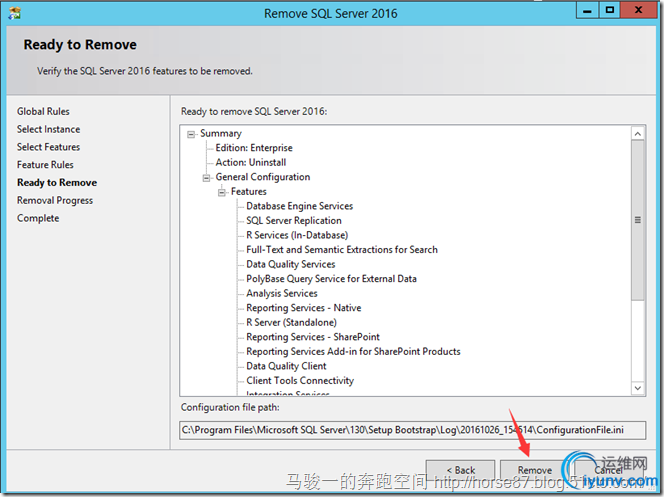Open the Feature Rules step

click(x=45, y=165)
